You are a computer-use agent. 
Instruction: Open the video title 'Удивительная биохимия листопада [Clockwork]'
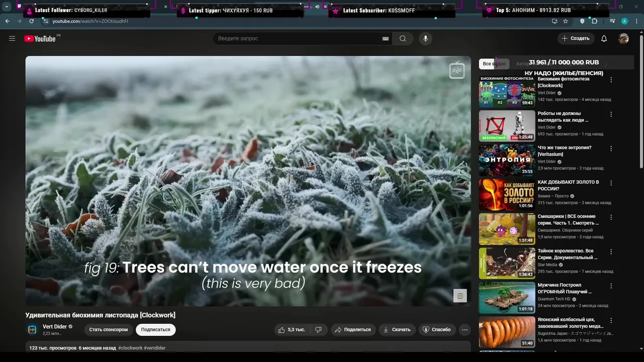tap(101, 315)
